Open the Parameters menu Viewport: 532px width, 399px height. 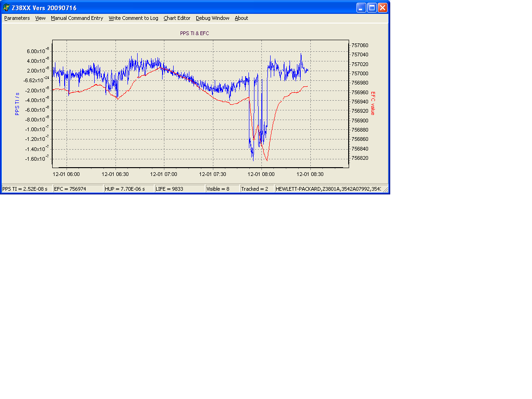pyautogui.click(x=17, y=18)
